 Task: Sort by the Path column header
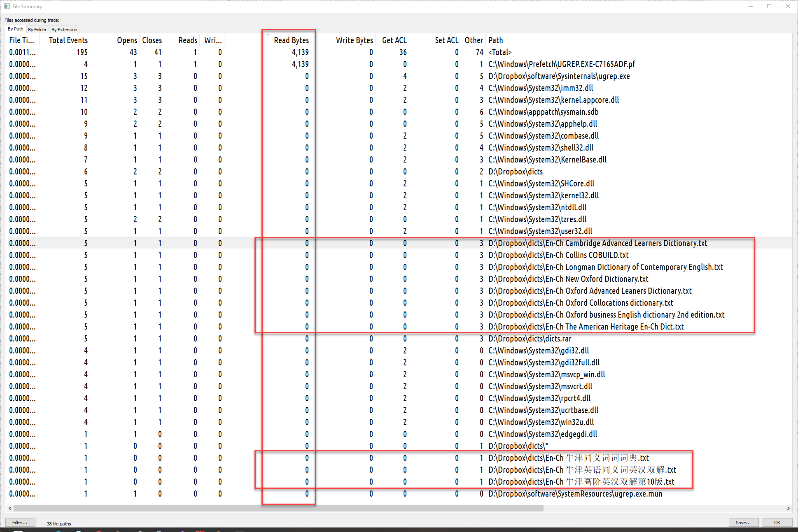coord(495,40)
